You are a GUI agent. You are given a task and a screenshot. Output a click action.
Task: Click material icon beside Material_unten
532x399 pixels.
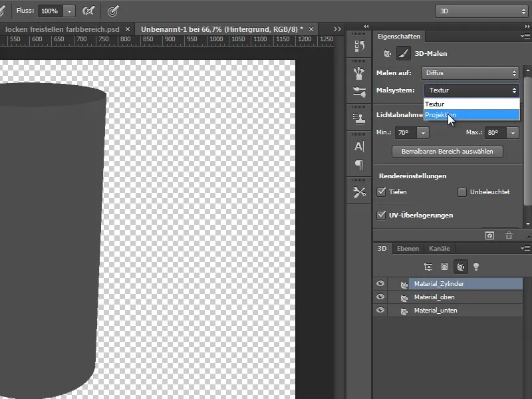coord(404,311)
